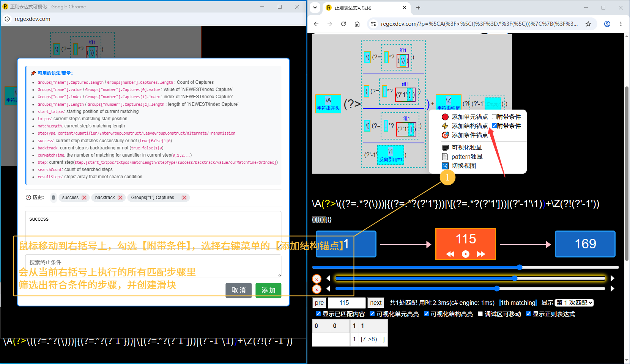Viewport: 630px width, 364px height.
Task: Fast-forward using the 115 step box
Action: [481, 254]
